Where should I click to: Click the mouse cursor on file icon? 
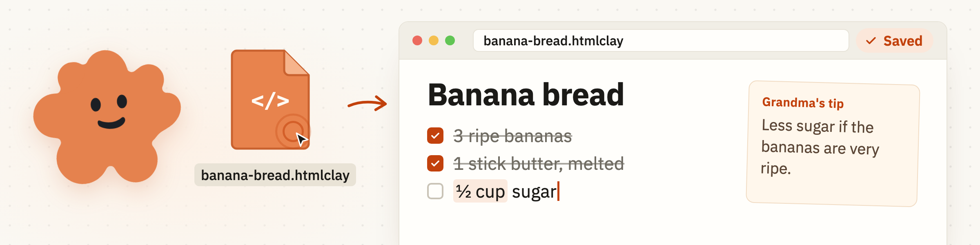tap(301, 139)
